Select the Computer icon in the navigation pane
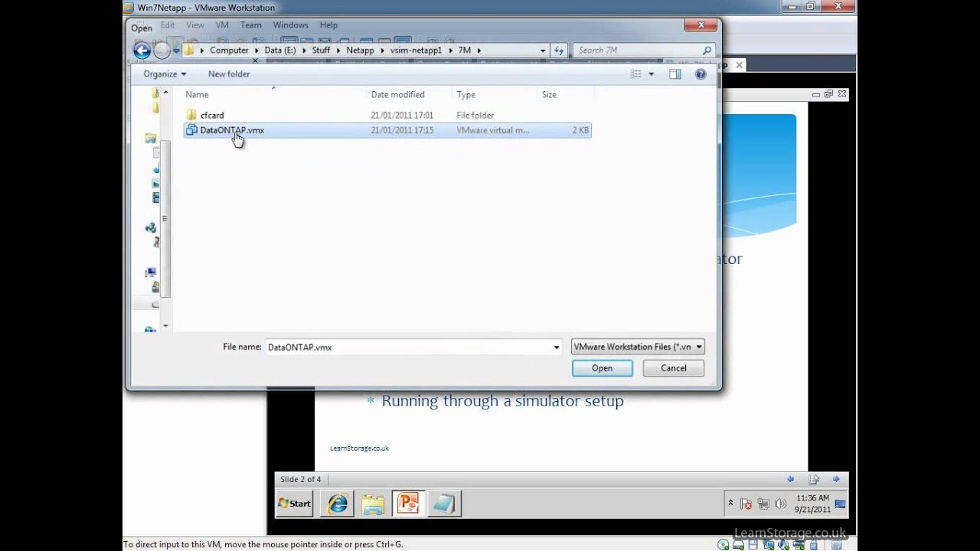The image size is (980, 551). 151,272
